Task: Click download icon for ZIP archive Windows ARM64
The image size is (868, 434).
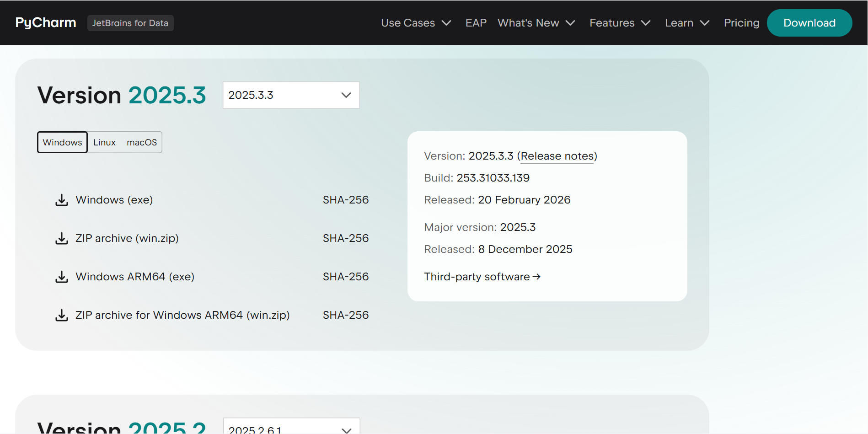Action: coord(62,315)
